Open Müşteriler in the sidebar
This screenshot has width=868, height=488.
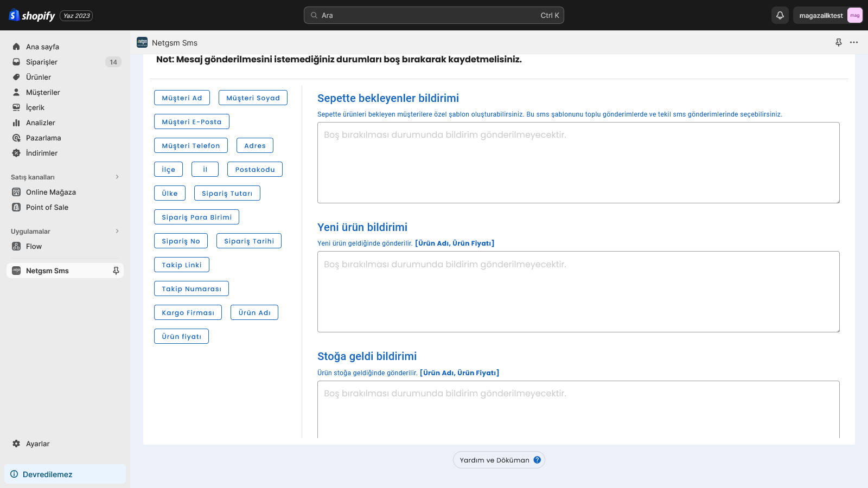point(65,92)
